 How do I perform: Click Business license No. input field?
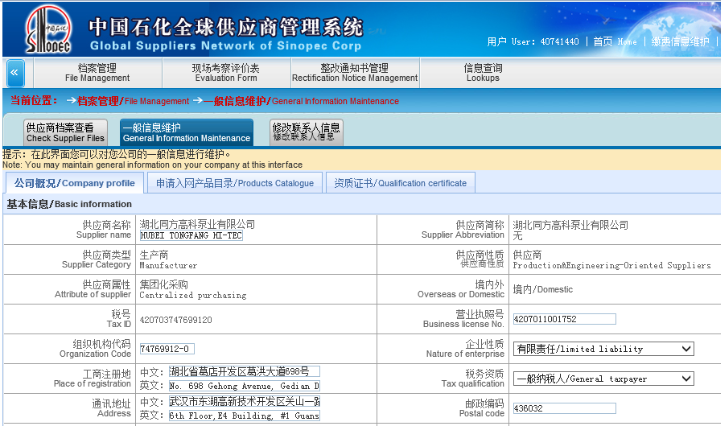[x=563, y=319]
